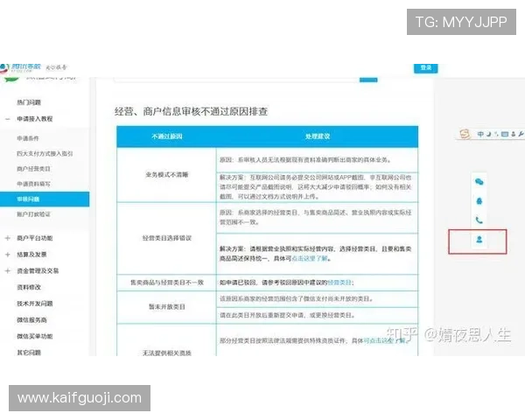Expand the 商户平台功能 section
Viewport: 525px width, 420px height.
[7, 238]
